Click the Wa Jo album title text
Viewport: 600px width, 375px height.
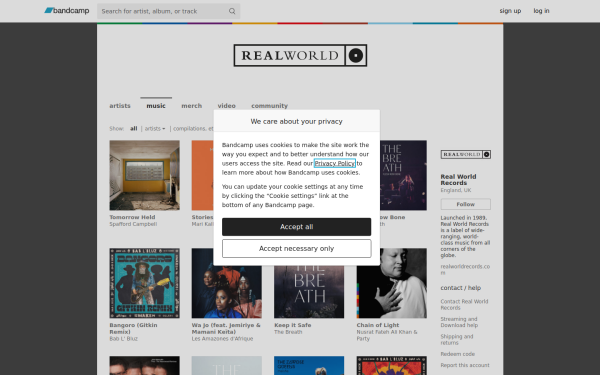[226, 328]
